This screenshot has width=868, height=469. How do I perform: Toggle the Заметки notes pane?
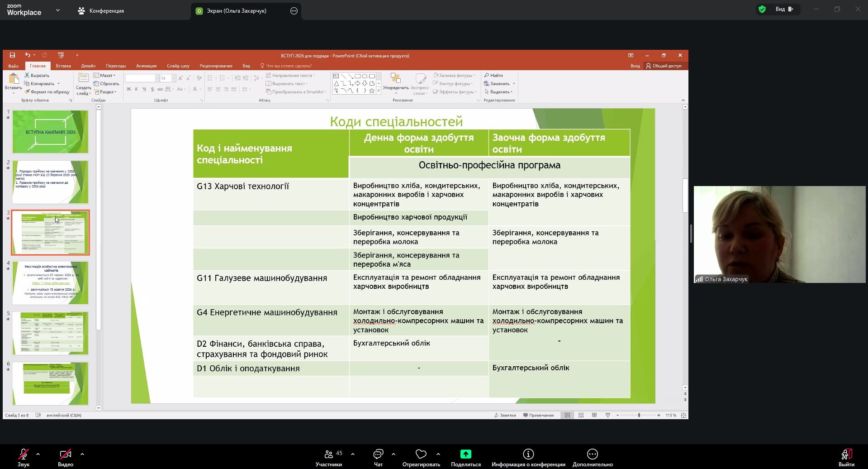(505, 415)
